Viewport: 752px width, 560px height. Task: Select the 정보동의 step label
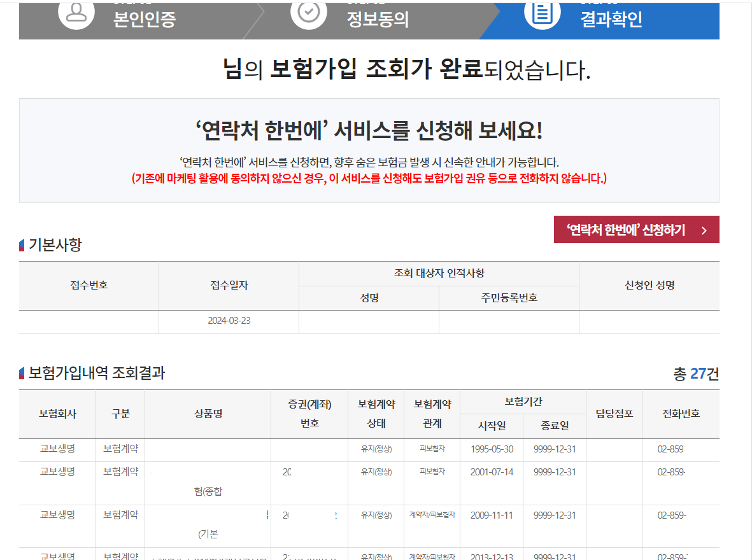click(x=378, y=19)
